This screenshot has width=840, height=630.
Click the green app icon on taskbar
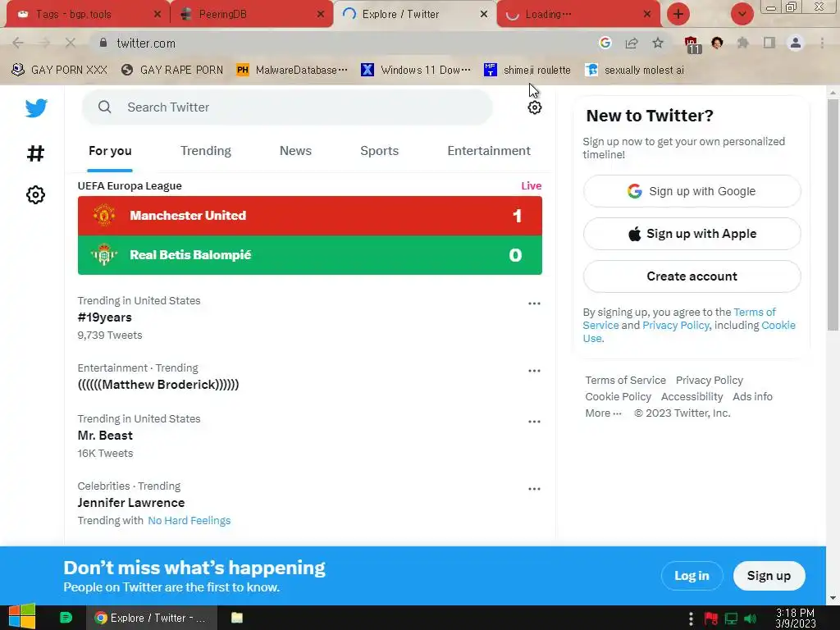[x=66, y=618]
